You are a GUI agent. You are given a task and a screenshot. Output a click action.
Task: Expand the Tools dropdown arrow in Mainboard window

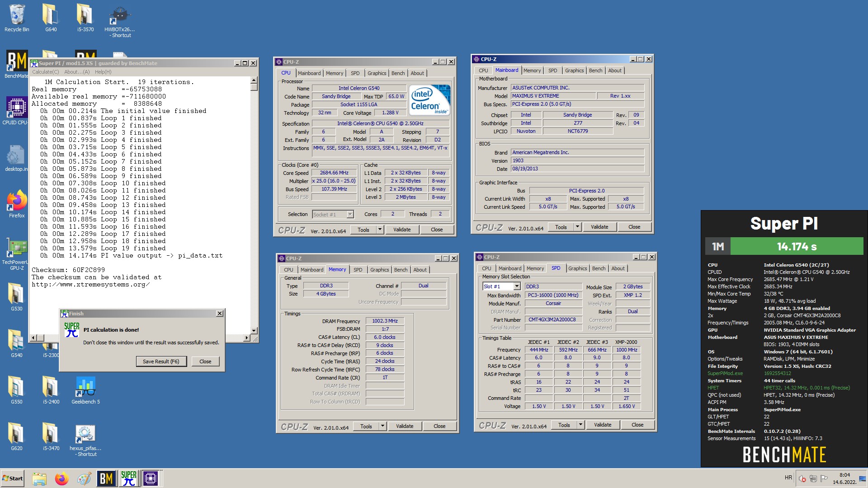[x=577, y=227]
